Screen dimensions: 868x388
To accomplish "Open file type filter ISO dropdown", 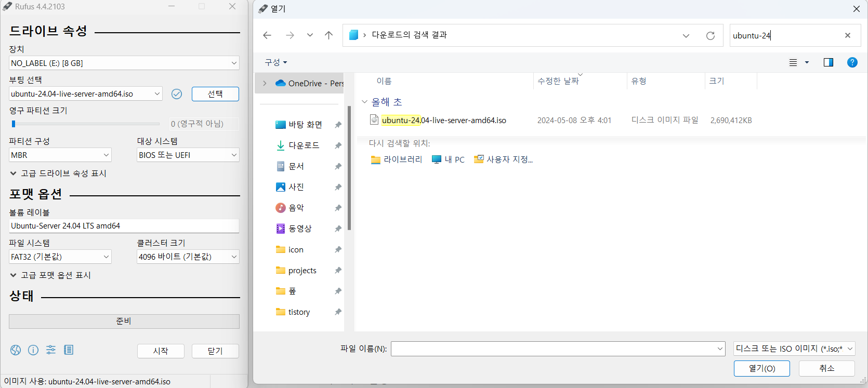I will [794, 349].
